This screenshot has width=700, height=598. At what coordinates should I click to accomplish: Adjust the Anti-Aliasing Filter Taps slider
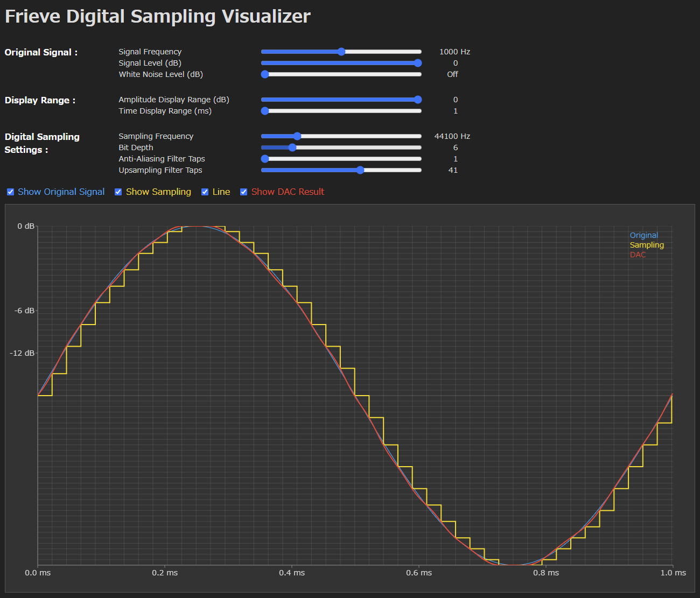[264, 159]
